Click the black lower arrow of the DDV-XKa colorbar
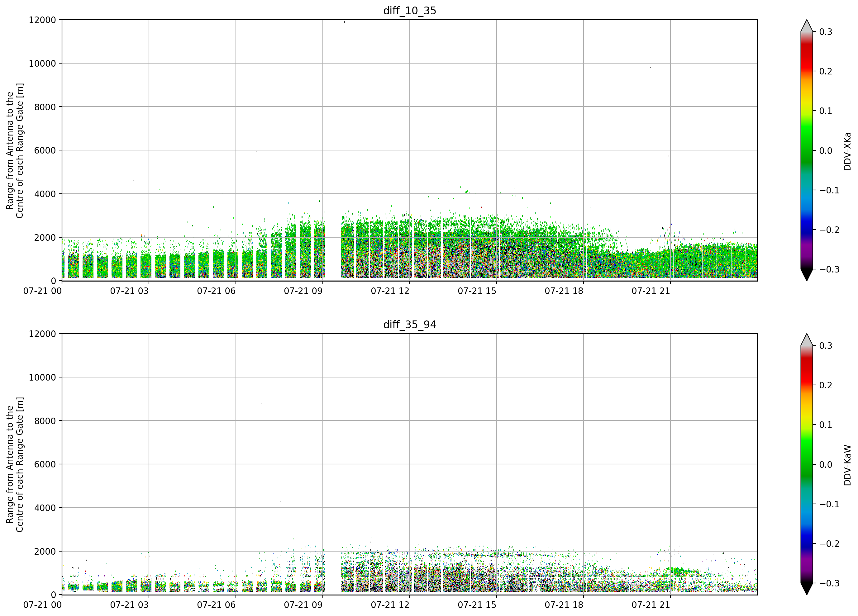858x616 pixels. (x=807, y=275)
